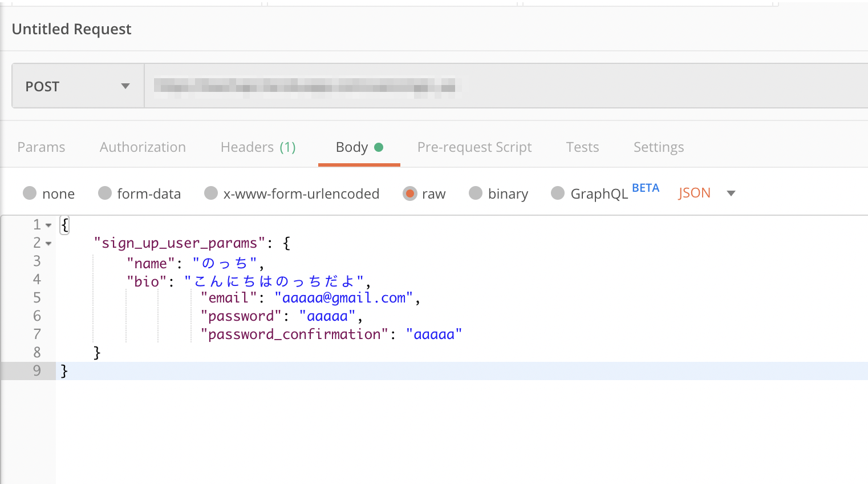Choose the binary body option

pos(476,193)
